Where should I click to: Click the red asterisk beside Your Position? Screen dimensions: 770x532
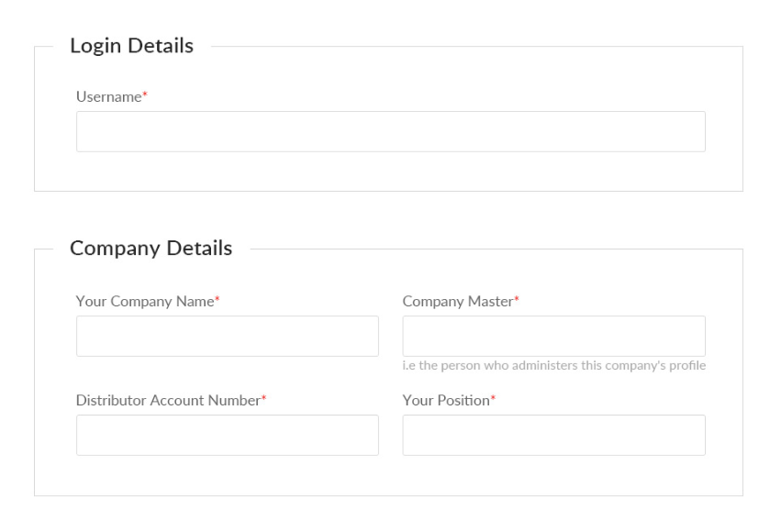[x=492, y=399]
